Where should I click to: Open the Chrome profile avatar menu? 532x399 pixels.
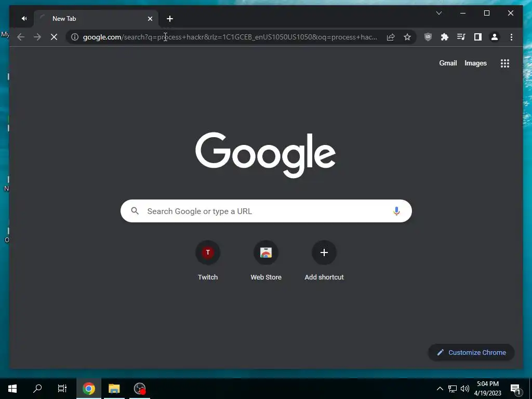click(x=495, y=37)
